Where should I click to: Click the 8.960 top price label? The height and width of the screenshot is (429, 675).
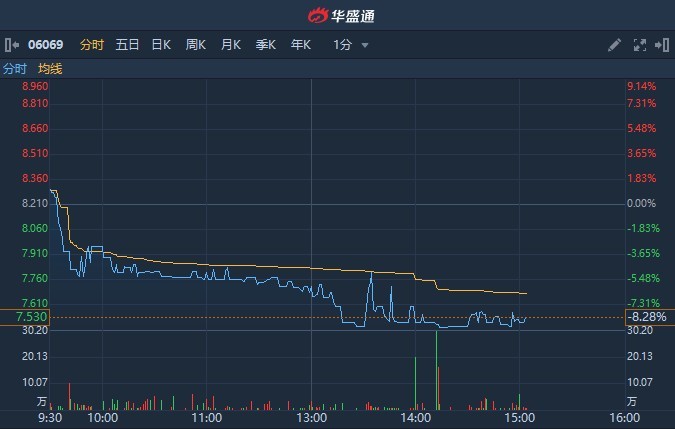point(35,86)
